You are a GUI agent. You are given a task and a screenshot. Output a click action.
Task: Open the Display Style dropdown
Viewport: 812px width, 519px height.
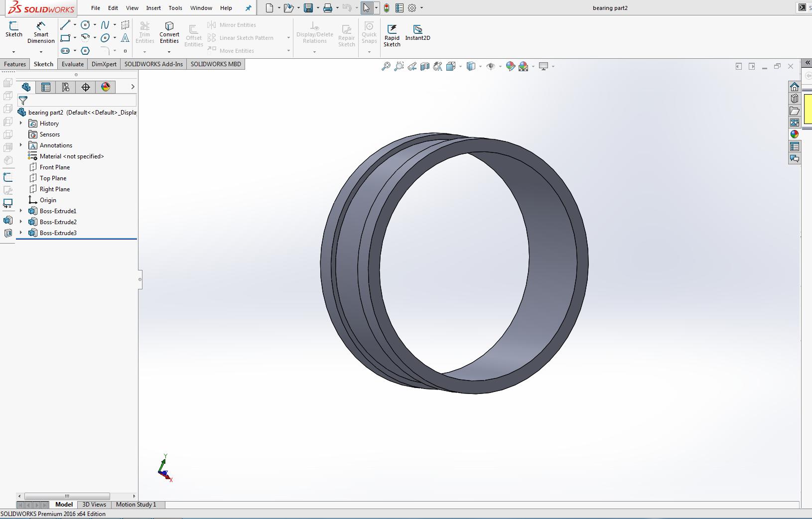coord(480,66)
